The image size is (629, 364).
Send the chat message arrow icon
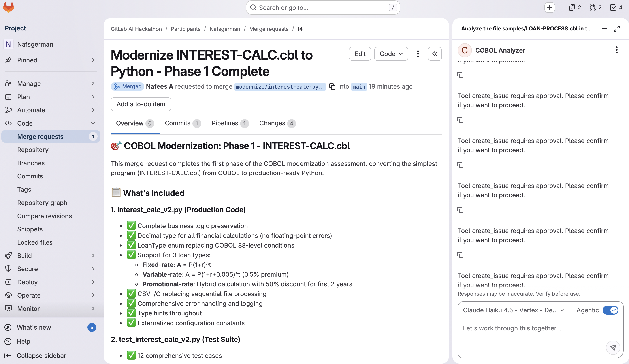point(613,347)
